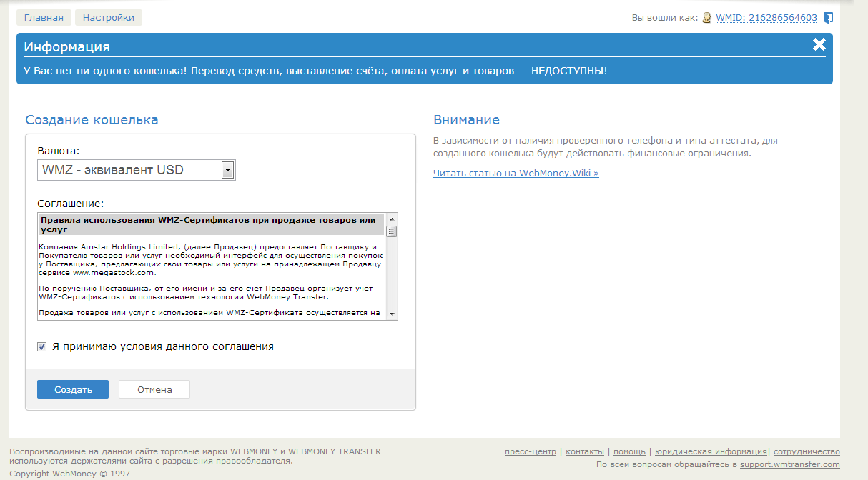Click the agreement scrollbar up arrow

pyautogui.click(x=392, y=219)
